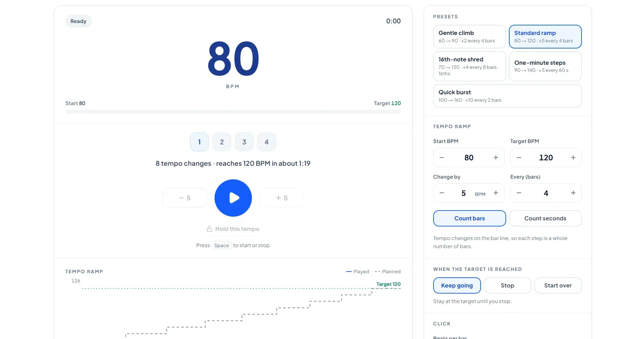Click the large 80 BPM display
The width and height of the screenshot is (644, 339).
(x=233, y=59)
